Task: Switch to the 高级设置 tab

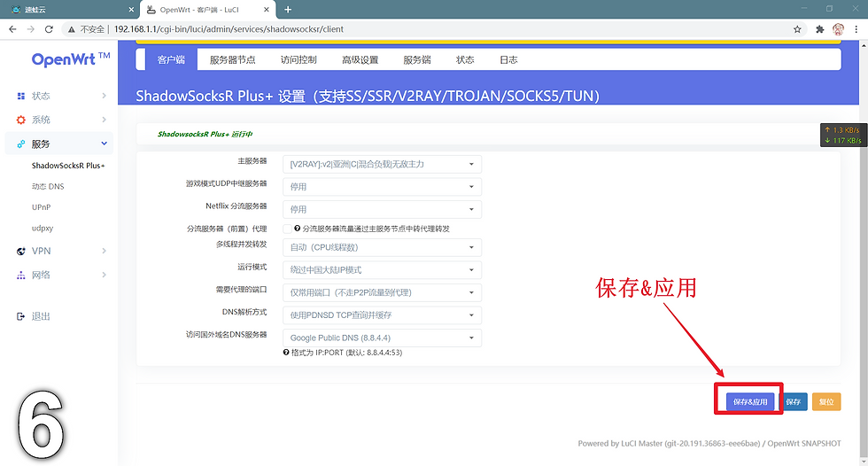Action: [360, 59]
